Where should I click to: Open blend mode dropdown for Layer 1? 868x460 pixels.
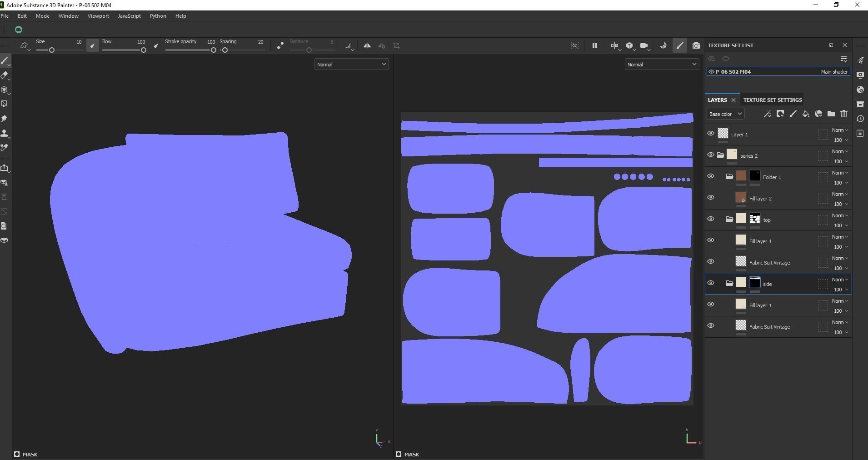tap(840, 130)
